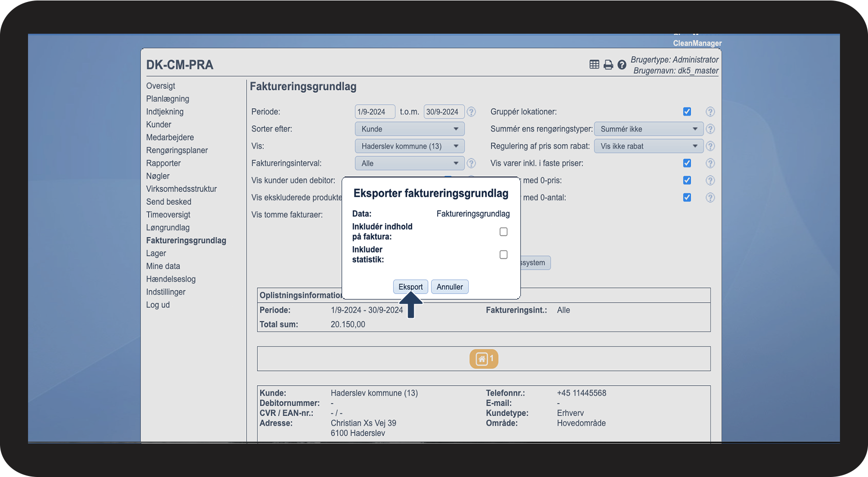Open the Faktureringsinterval dropdown
Screen dimensions: 868x477
(409, 163)
